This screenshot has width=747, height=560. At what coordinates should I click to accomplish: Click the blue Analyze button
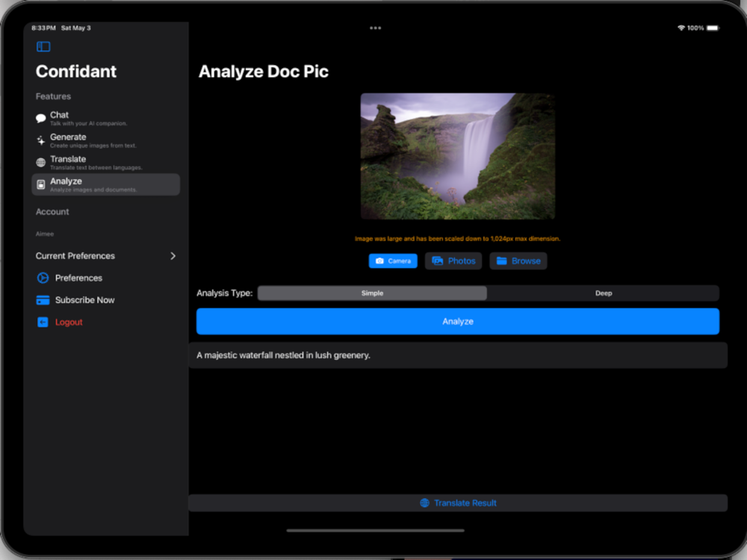(x=458, y=321)
